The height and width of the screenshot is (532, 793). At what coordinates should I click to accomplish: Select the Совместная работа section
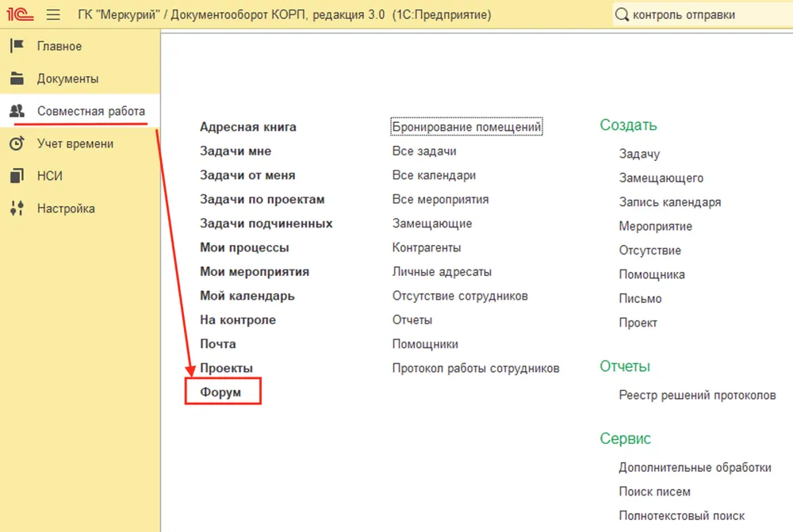[x=80, y=111]
